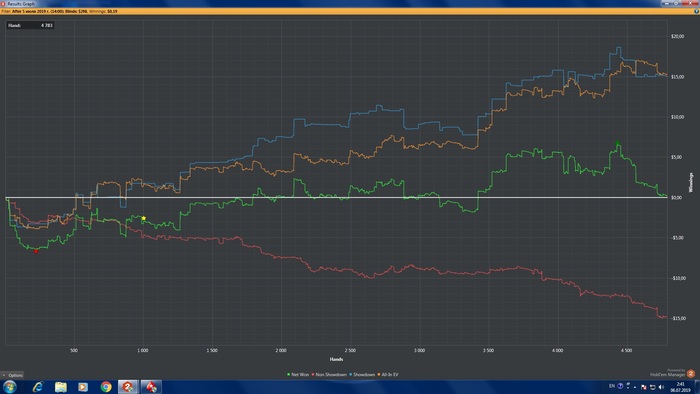Click the -$15,00 y-axis value
The width and height of the screenshot is (700, 394).
pyautogui.click(x=678, y=319)
